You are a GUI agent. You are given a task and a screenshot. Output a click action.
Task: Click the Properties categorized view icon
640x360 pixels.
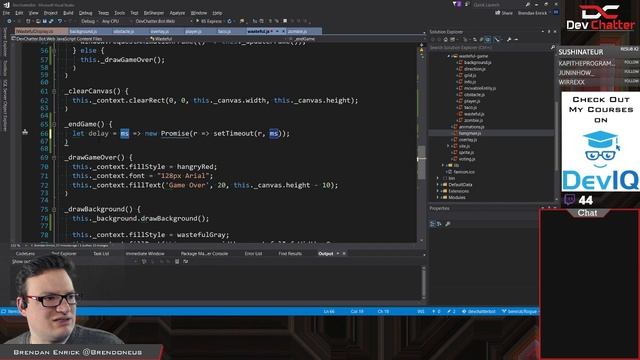tap(433, 224)
